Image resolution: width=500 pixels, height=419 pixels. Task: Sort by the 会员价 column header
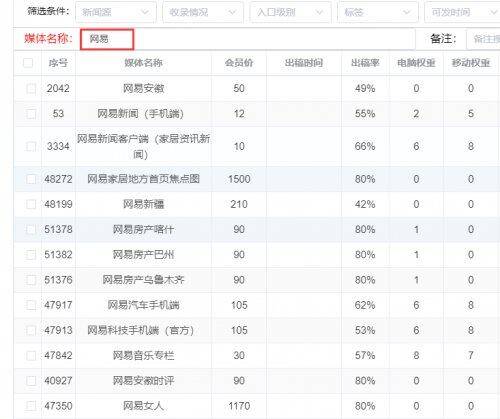tap(239, 63)
